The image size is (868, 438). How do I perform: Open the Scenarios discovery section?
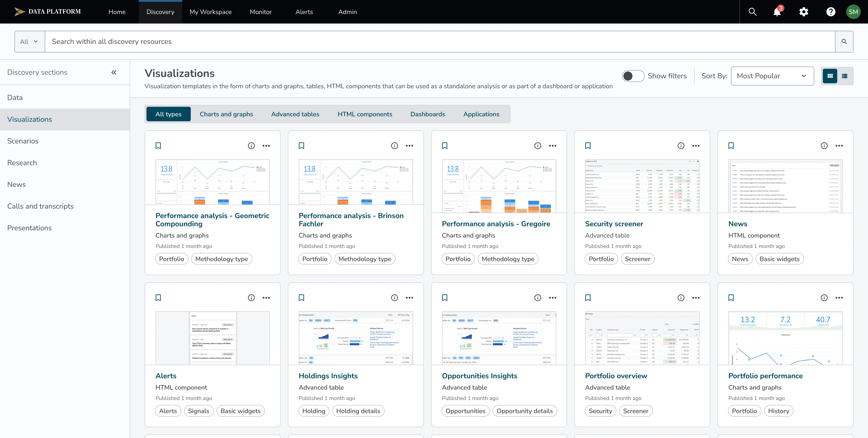pos(65,141)
